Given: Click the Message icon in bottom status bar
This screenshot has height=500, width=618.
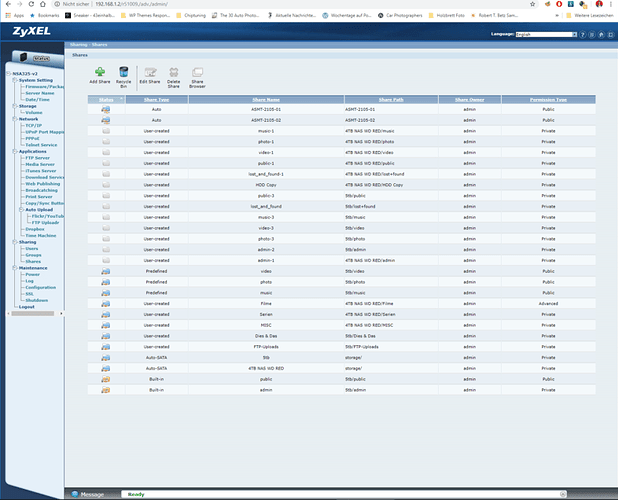Looking at the screenshot, I should coord(75,494).
